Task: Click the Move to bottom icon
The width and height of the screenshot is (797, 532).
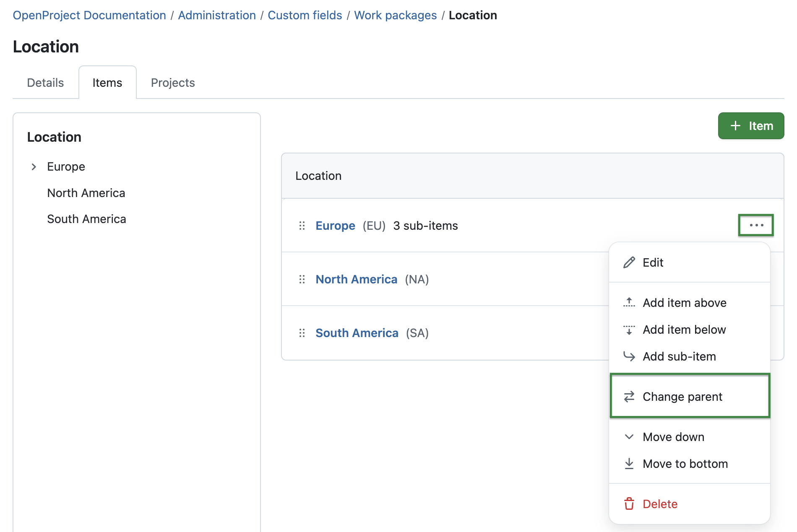Action: (629, 464)
